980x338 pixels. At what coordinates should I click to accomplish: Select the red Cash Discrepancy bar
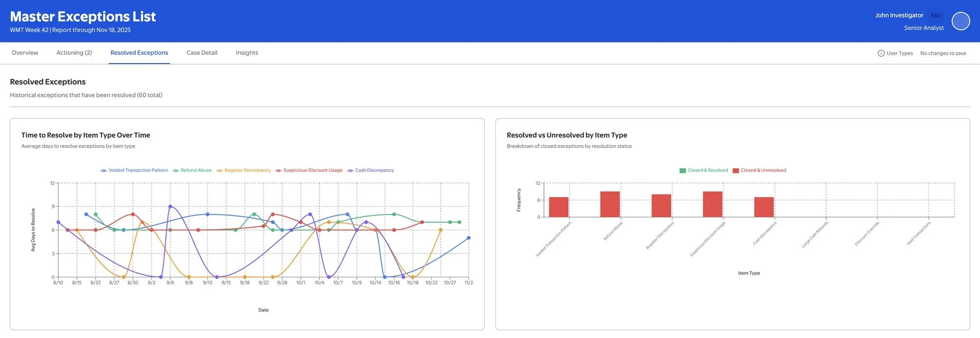tap(764, 207)
